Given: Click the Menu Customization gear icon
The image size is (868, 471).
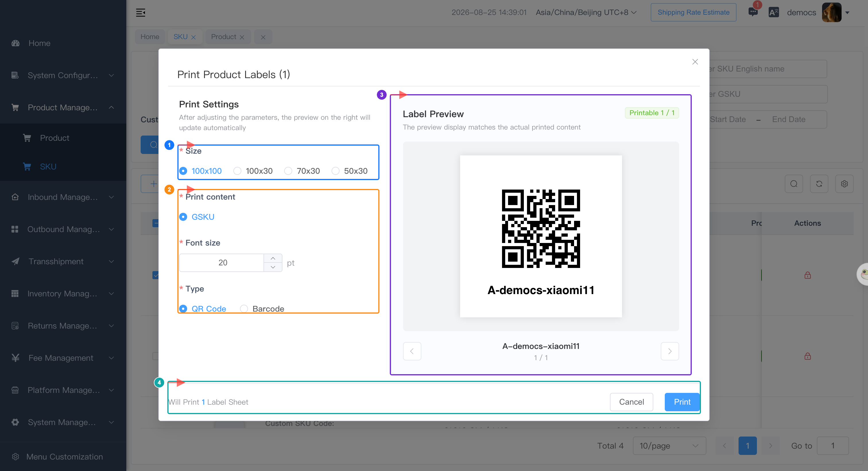Looking at the screenshot, I should pyautogui.click(x=15, y=457).
